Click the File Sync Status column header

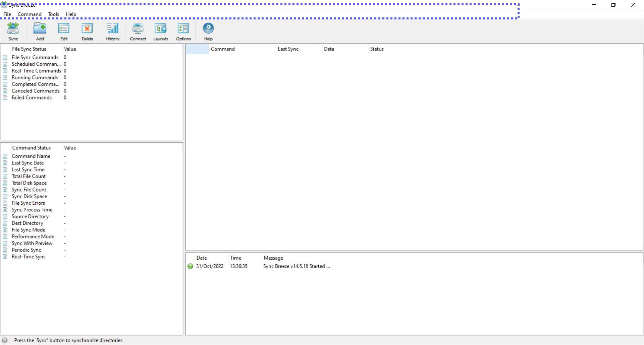36,49
